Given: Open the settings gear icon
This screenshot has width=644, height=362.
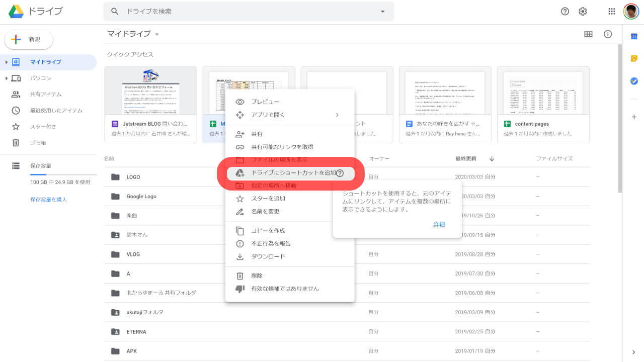Looking at the screenshot, I should point(583,12).
